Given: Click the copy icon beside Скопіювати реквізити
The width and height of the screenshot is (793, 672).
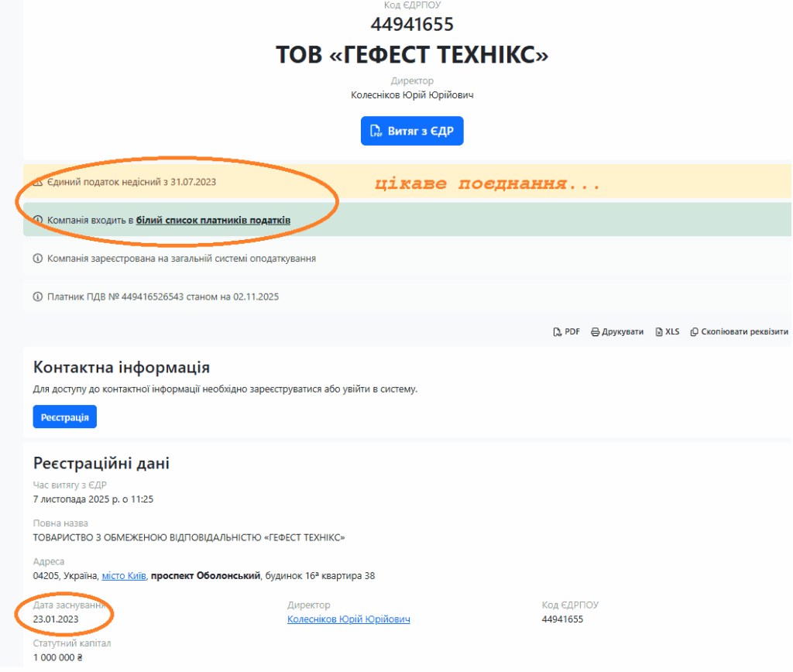Looking at the screenshot, I should [694, 332].
